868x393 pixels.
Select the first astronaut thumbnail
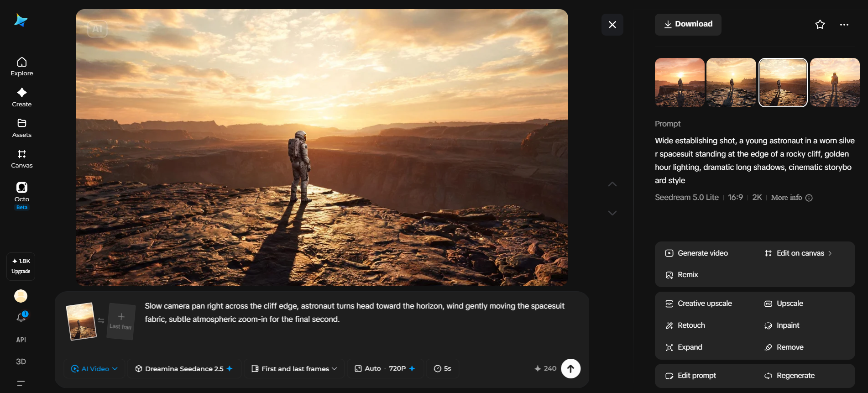680,83
